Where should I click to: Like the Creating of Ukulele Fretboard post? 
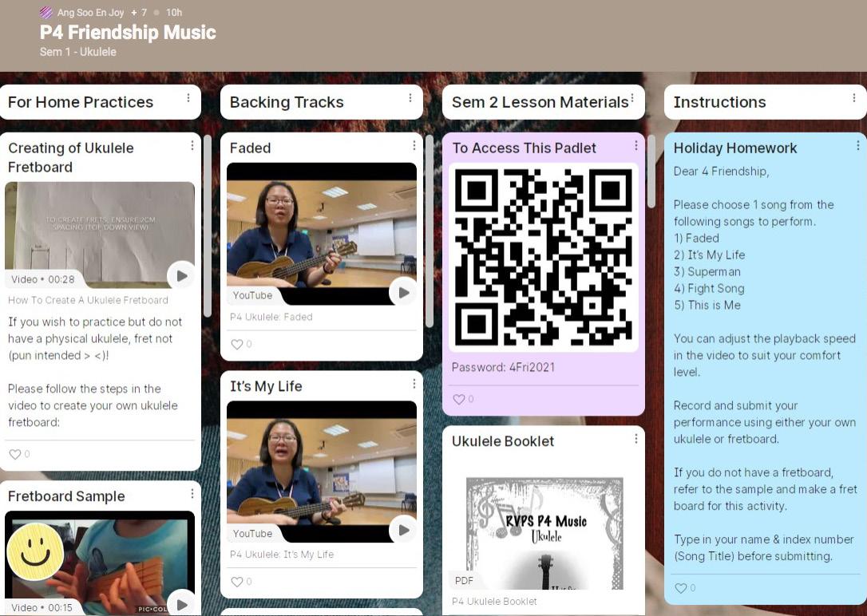(x=15, y=454)
